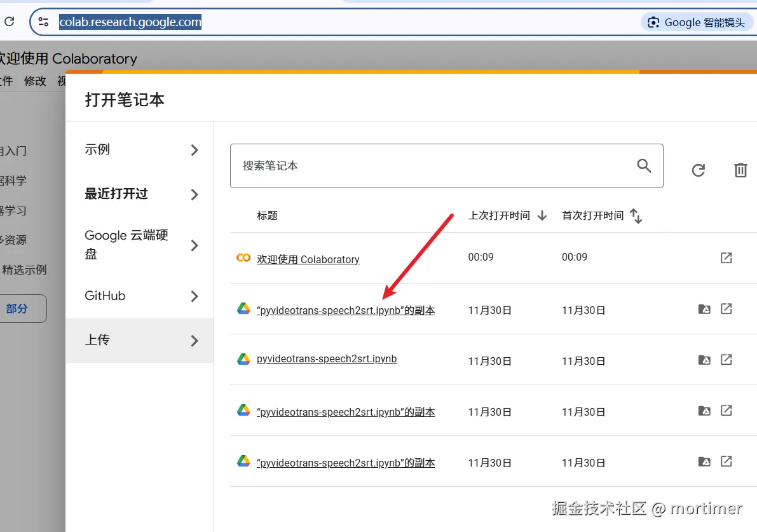Click the 打开笔记本 dialog title

125,99
